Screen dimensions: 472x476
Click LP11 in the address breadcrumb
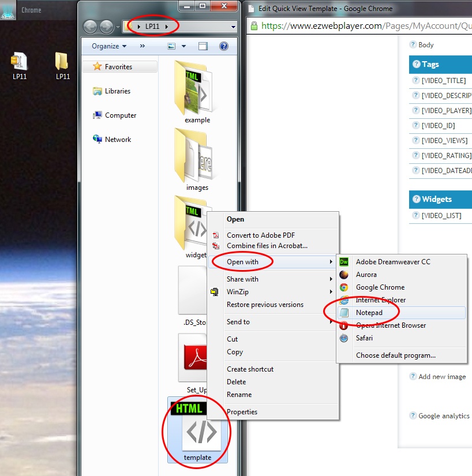pyautogui.click(x=152, y=27)
